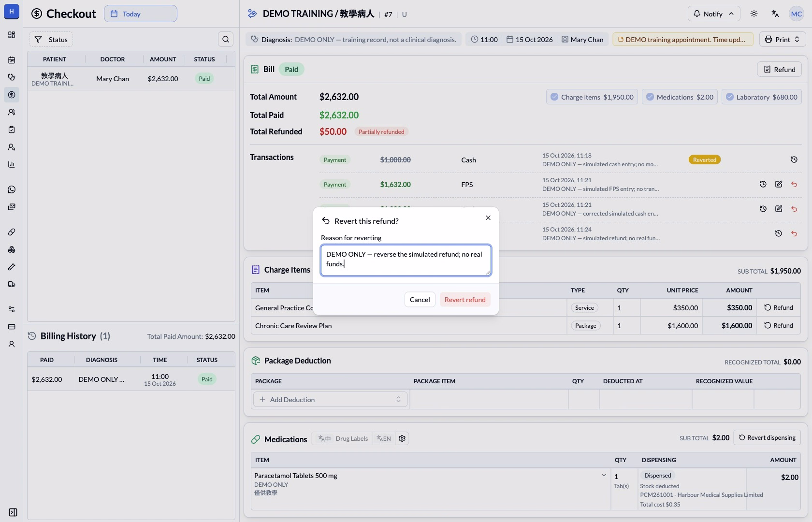Toggle the light/dark theme sun icon
812x522 pixels.
pyautogui.click(x=754, y=14)
